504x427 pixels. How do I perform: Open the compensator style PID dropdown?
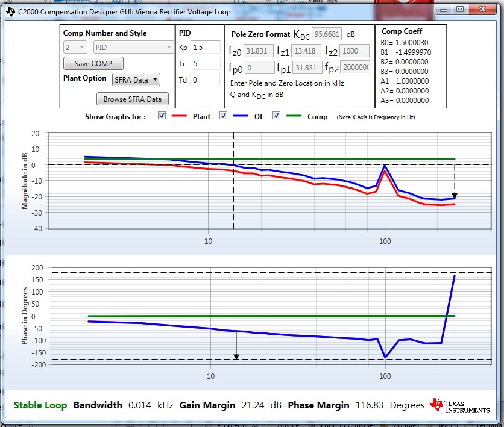pos(133,47)
